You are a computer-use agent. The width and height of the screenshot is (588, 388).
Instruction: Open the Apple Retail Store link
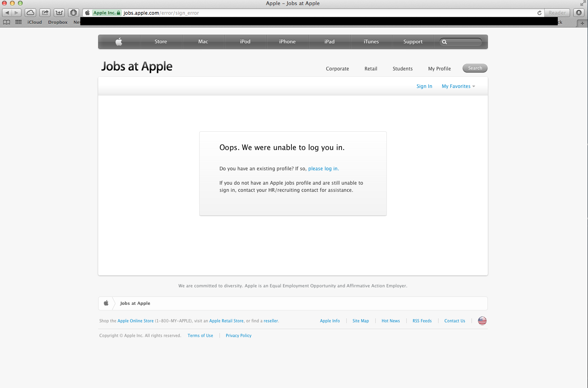pos(227,321)
